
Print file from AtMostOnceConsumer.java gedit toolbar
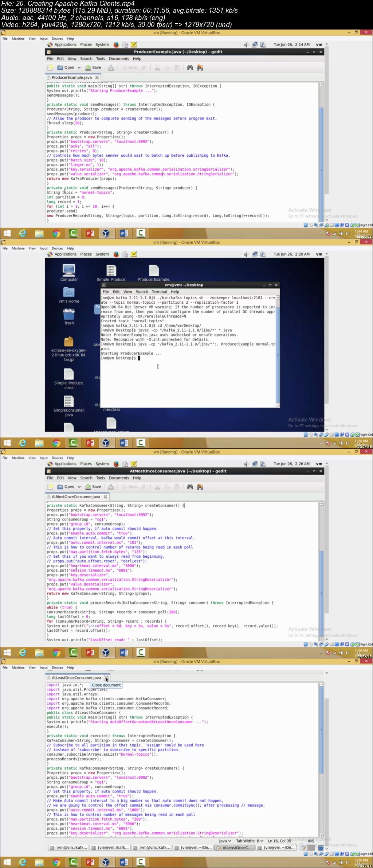point(111,487)
